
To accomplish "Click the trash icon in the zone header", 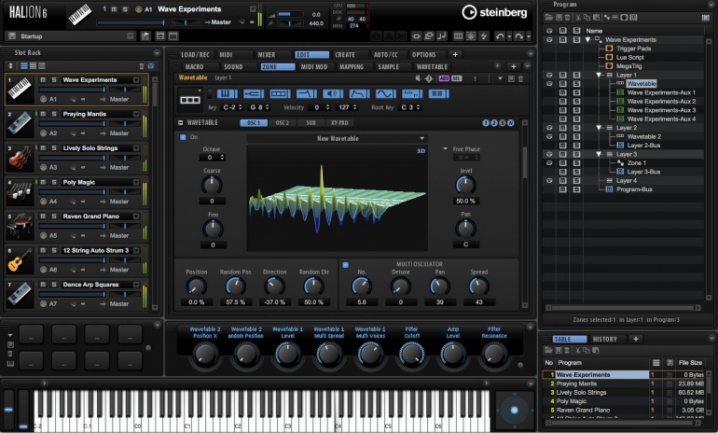I will coord(521,79).
